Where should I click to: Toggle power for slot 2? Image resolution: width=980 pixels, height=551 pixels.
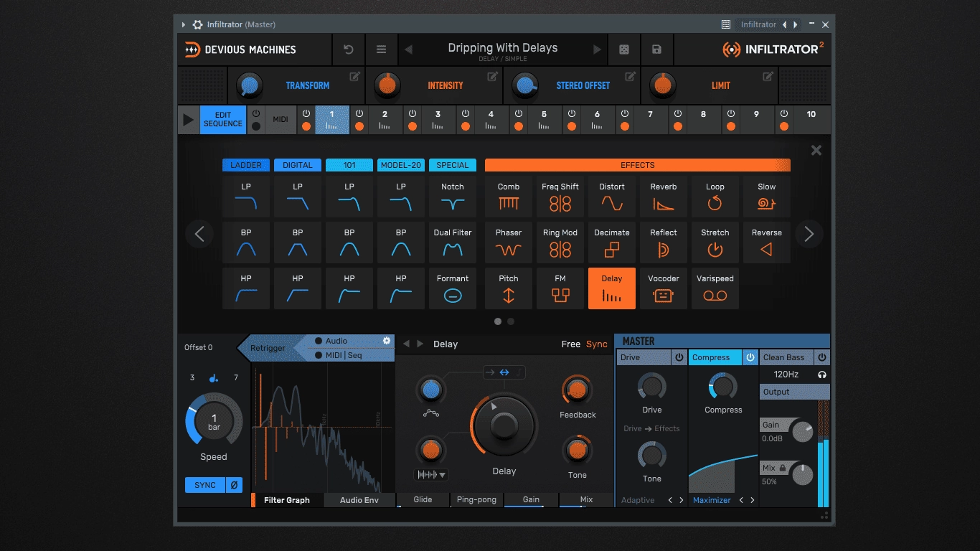pyautogui.click(x=359, y=113)
